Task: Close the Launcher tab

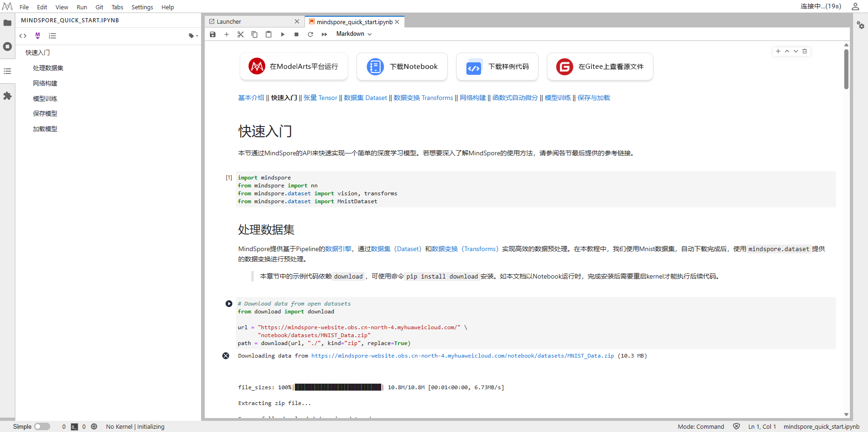Action: coord(297,21)
